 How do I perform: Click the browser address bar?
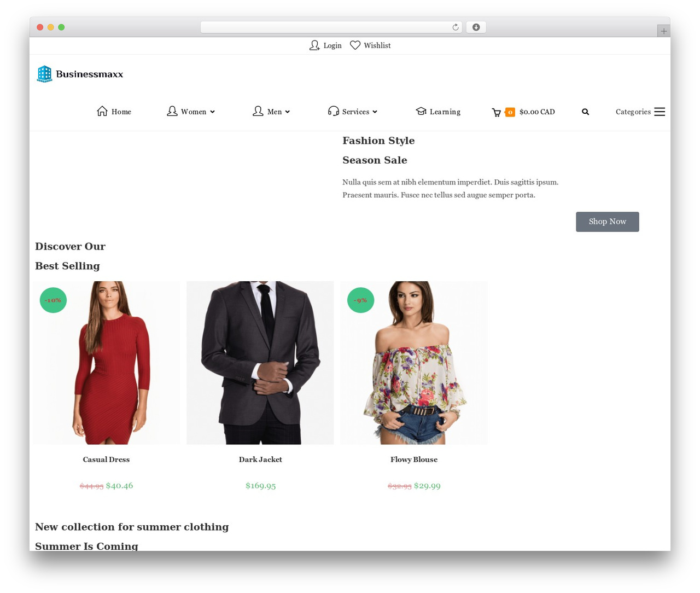coord(331,27)
